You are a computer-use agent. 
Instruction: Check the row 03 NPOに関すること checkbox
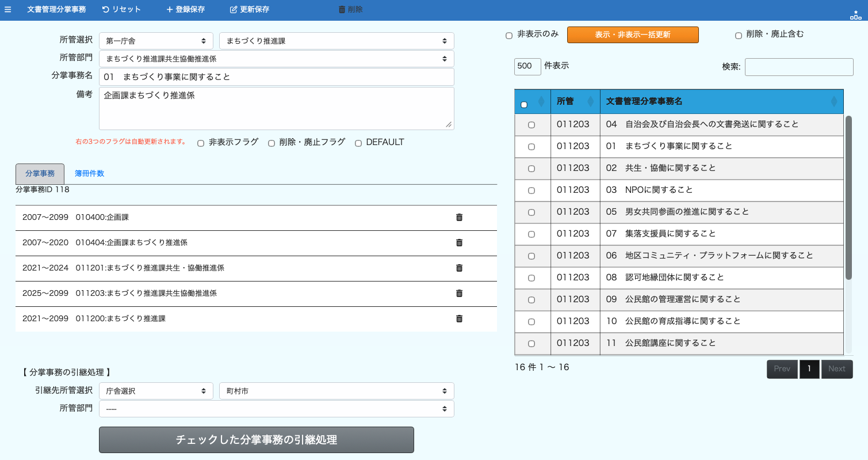pyautogui.click(x=531, y=191)
